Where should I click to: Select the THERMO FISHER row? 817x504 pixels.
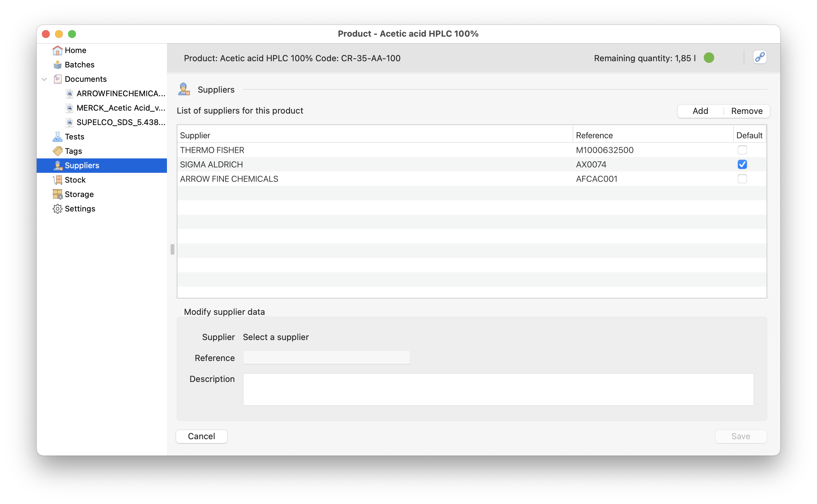471,150
